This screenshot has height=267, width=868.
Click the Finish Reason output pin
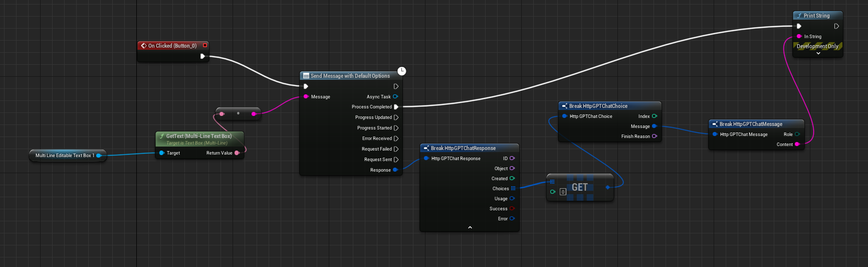[x=654, y=137]
